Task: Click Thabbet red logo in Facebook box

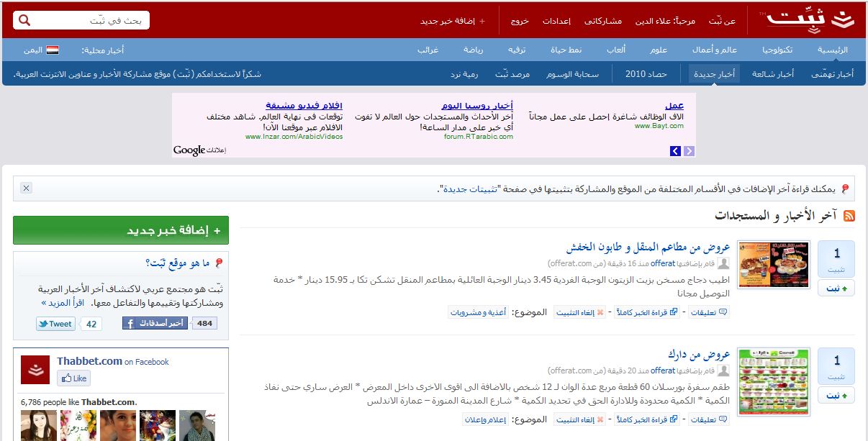Action: click(35, 370)
